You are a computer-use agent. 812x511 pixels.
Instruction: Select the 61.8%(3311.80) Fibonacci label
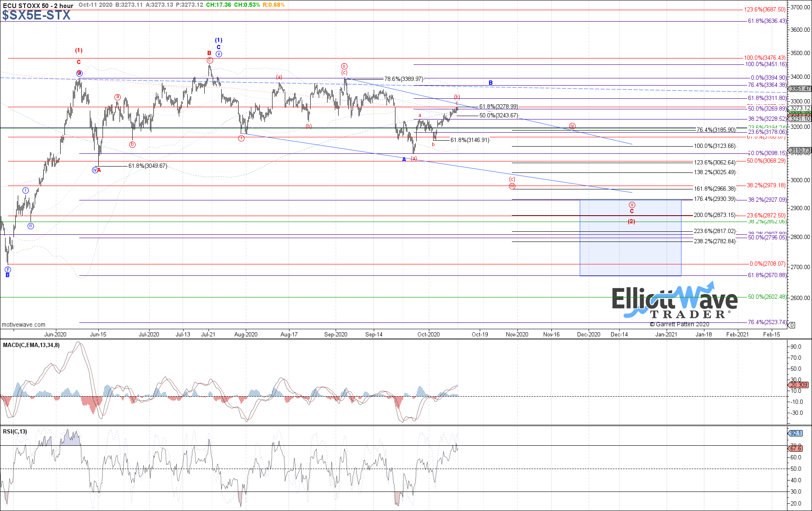[767, 98]
